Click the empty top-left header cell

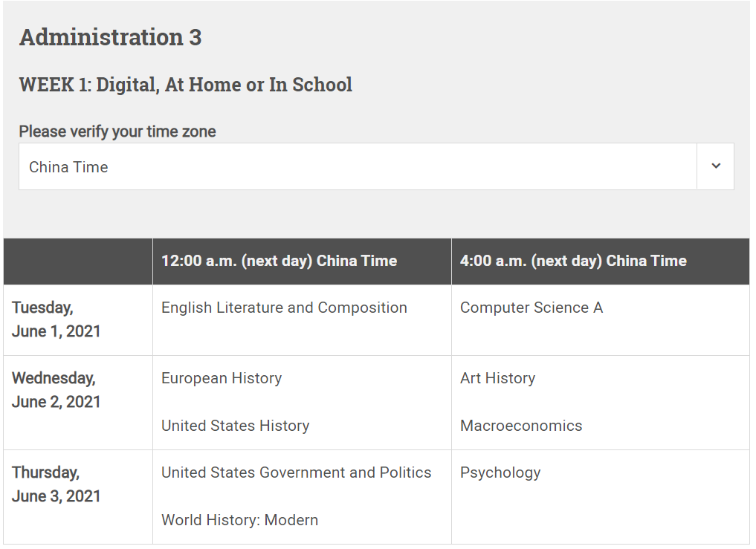click(78, 261)
